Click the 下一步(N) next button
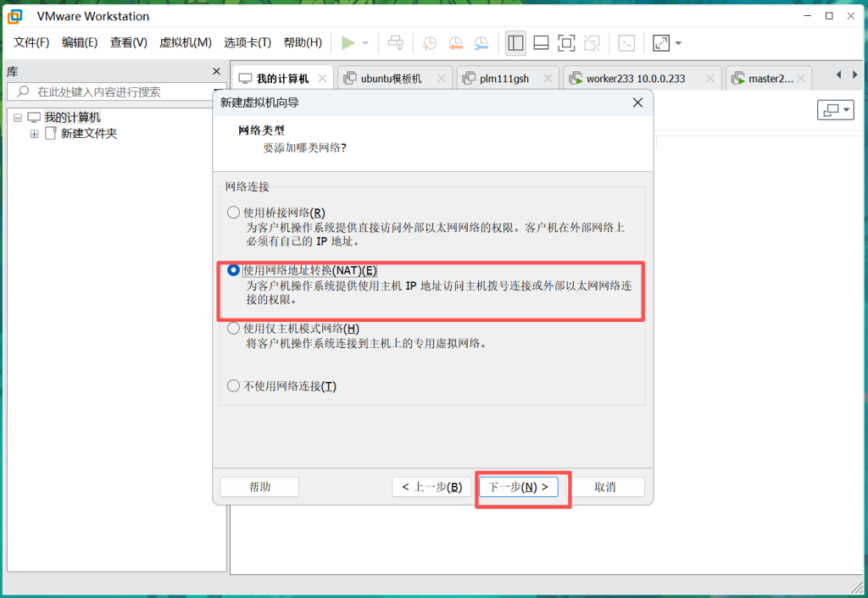This screenshot has width=868, height=598. pyautogui.click(x=519, y=487)
